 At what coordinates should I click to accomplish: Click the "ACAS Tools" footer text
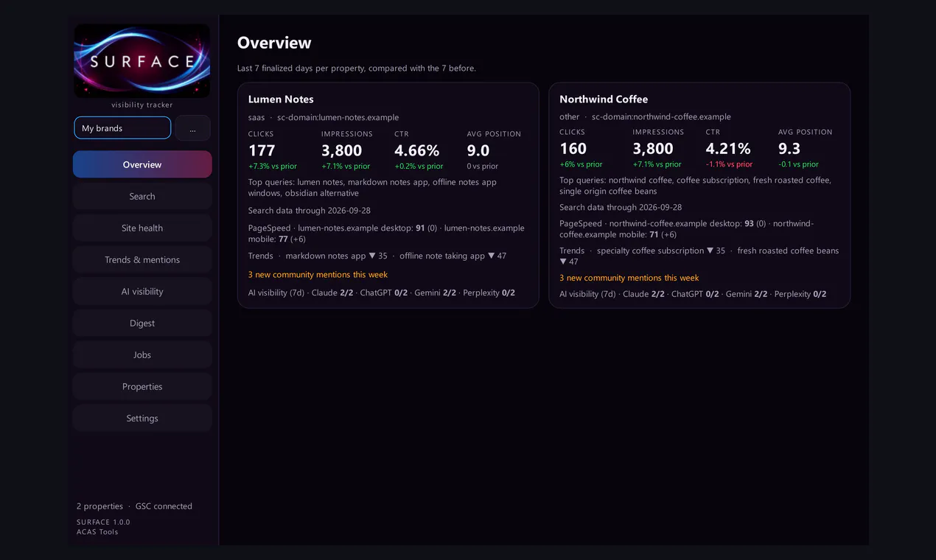97,531
